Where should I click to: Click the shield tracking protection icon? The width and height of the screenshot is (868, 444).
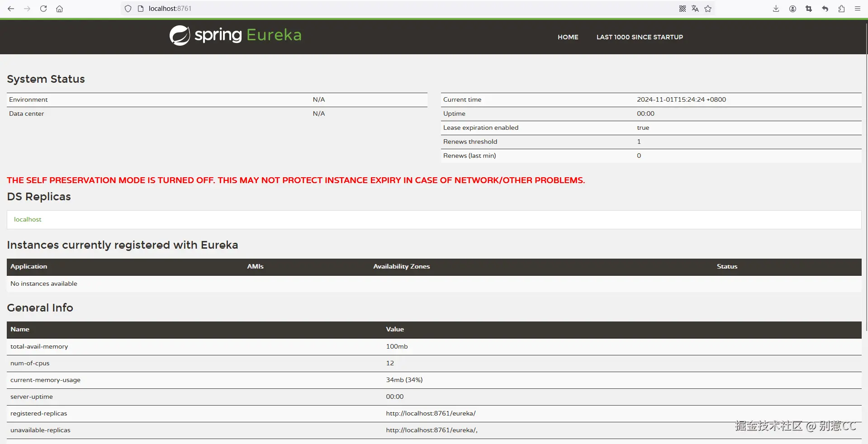coord(128,9)
